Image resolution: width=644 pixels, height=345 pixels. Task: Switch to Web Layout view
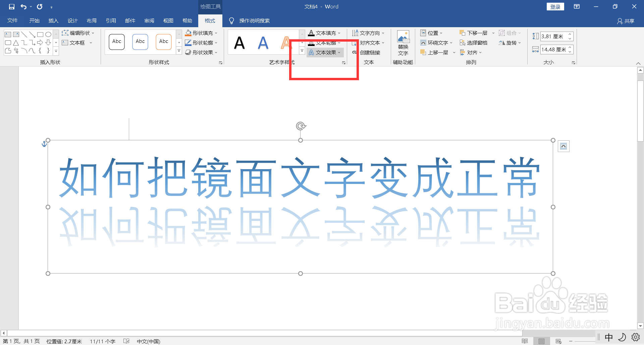coord(558,341)
